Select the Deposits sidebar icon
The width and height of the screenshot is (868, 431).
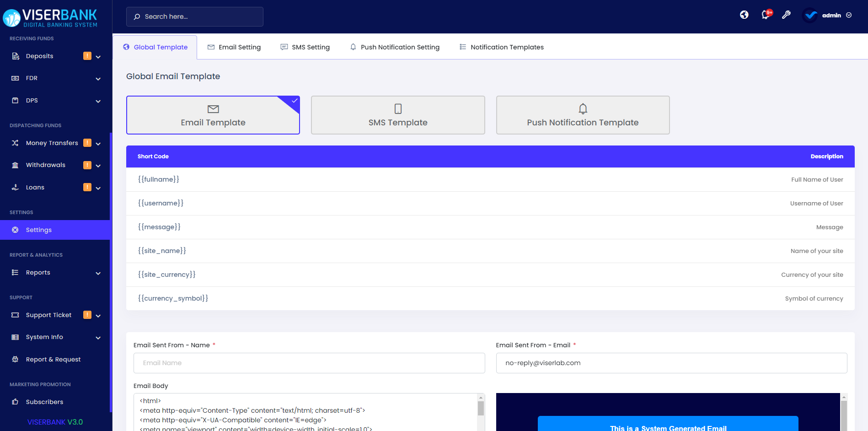[x=15, y=56]
